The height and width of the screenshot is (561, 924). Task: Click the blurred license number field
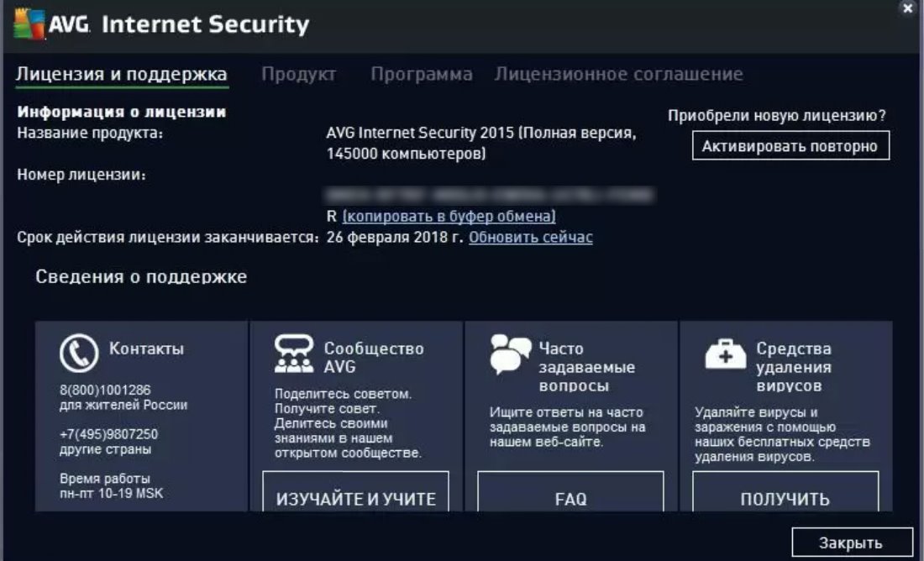490,196
